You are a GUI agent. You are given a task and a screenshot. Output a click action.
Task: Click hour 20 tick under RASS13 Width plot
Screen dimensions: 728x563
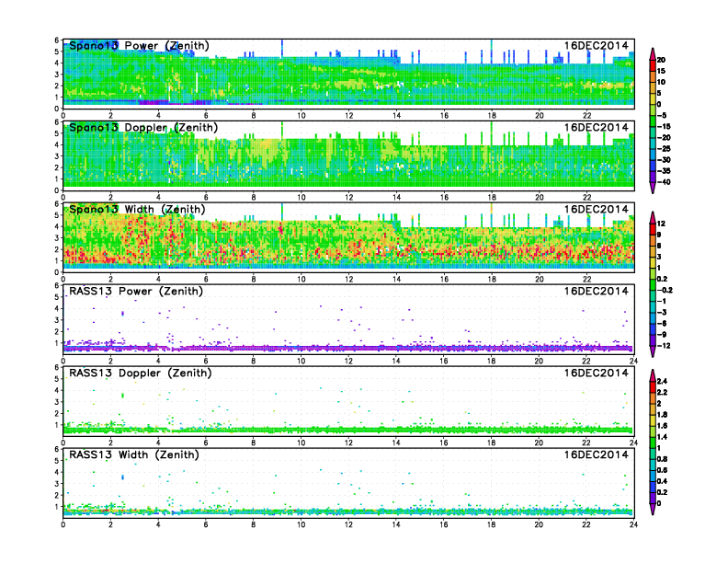(x=539, y=524)
